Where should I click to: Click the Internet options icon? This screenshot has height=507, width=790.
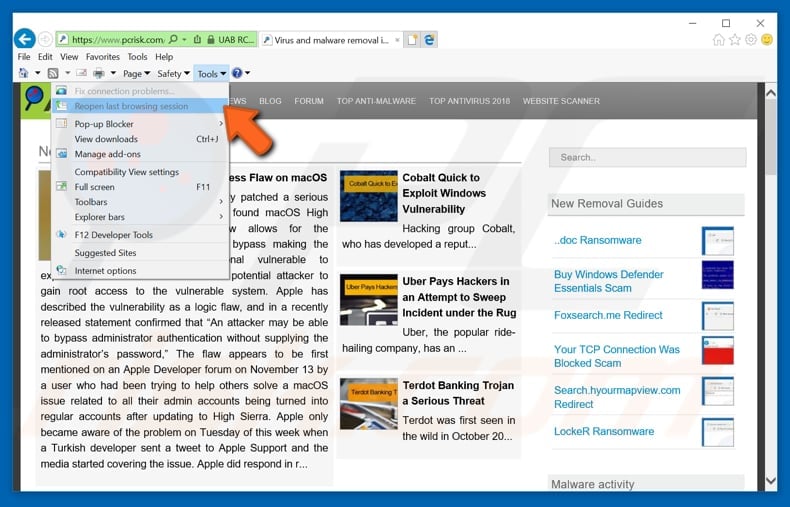click(61, 270)
